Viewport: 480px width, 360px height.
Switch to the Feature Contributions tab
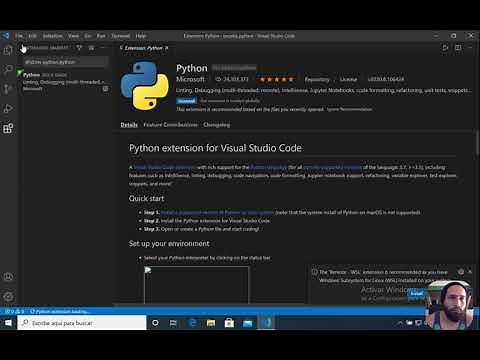click(170, 125)
